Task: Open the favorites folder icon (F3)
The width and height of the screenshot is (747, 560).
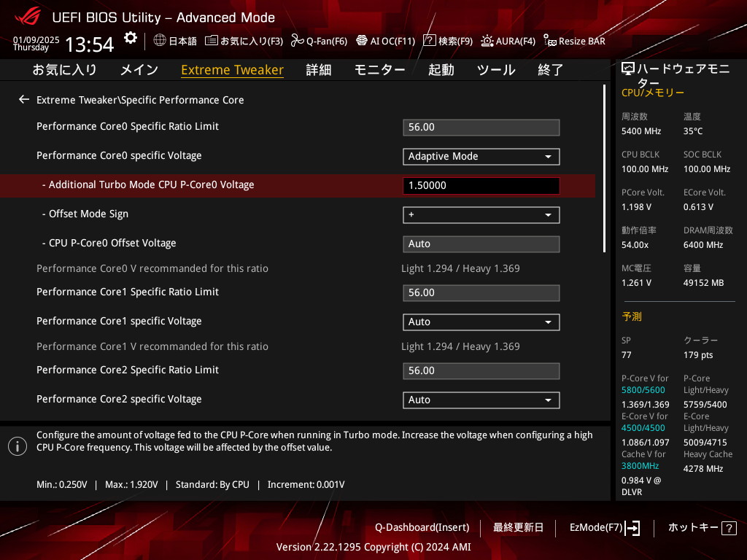Action: pos(212,41)
